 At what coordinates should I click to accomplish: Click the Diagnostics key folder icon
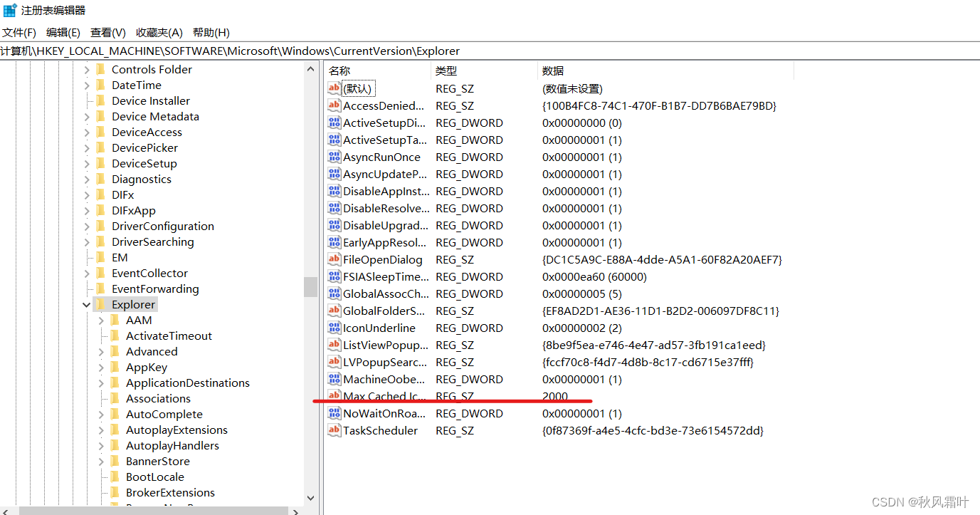point(100,179)
